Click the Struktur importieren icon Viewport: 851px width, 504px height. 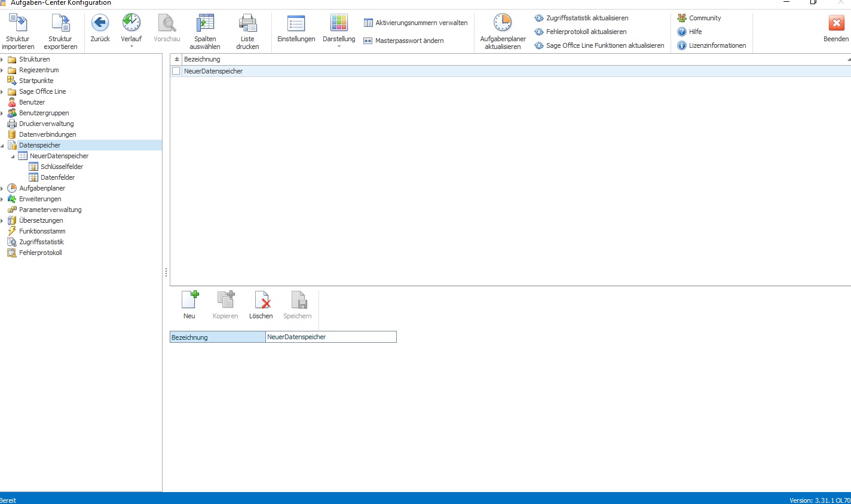[x=18, y=23]
